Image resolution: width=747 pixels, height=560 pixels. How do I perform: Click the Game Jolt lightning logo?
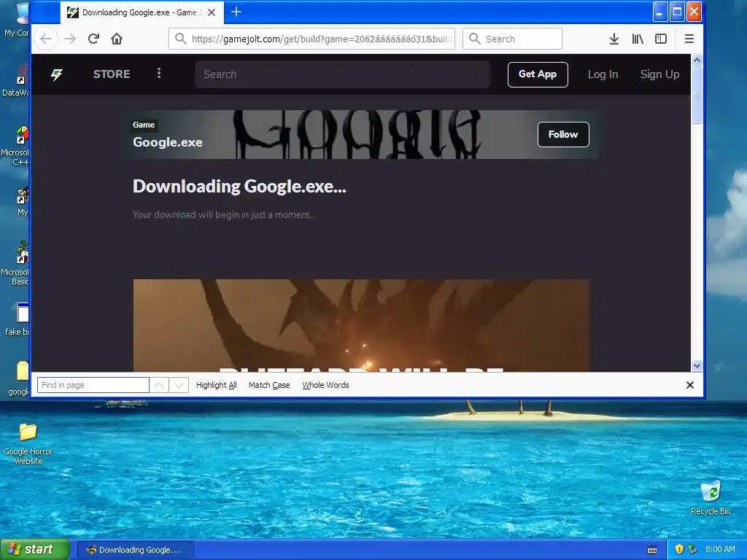[x=57, y=74]
